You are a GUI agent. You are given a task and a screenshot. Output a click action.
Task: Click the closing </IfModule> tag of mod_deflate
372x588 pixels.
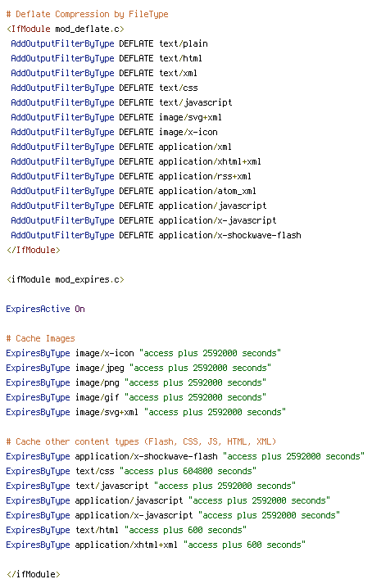[x=34, y=250]
